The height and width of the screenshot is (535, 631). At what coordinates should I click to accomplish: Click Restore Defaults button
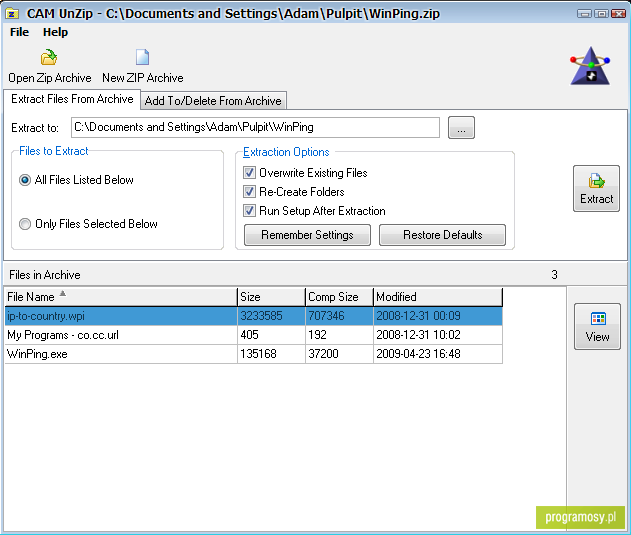pos(442,235)
